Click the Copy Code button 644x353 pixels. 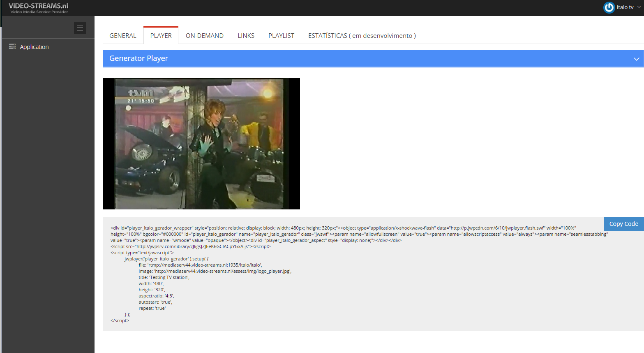pyautogui.click(x=623, y=224)
